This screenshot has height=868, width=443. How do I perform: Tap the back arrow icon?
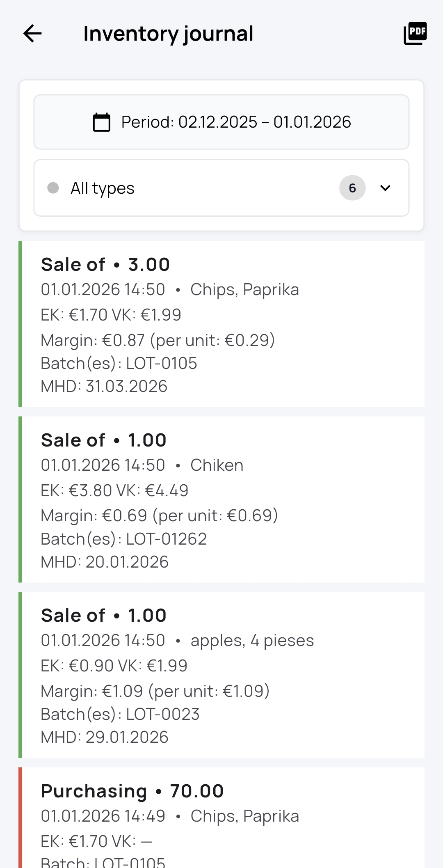point(32,33)
